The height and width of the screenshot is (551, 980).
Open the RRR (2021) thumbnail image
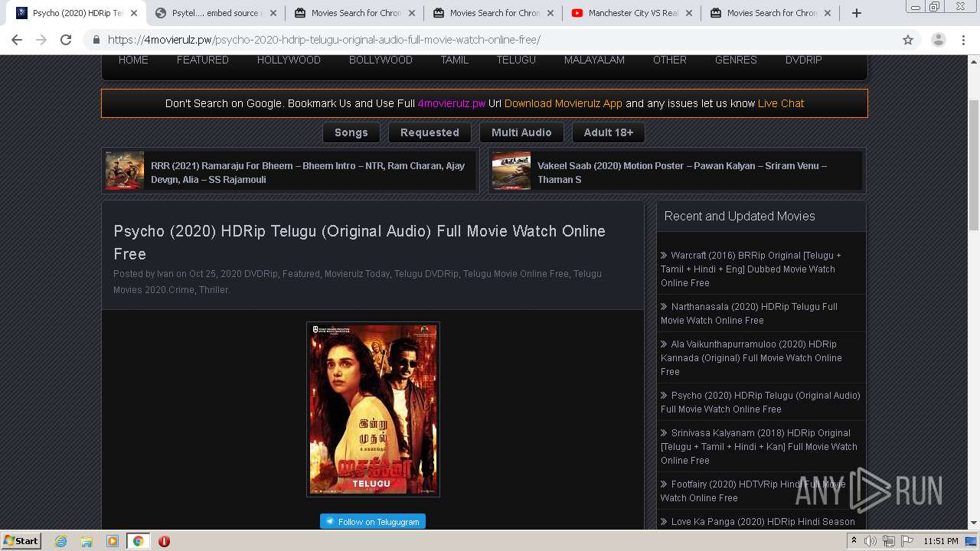[x=125, y=171]
